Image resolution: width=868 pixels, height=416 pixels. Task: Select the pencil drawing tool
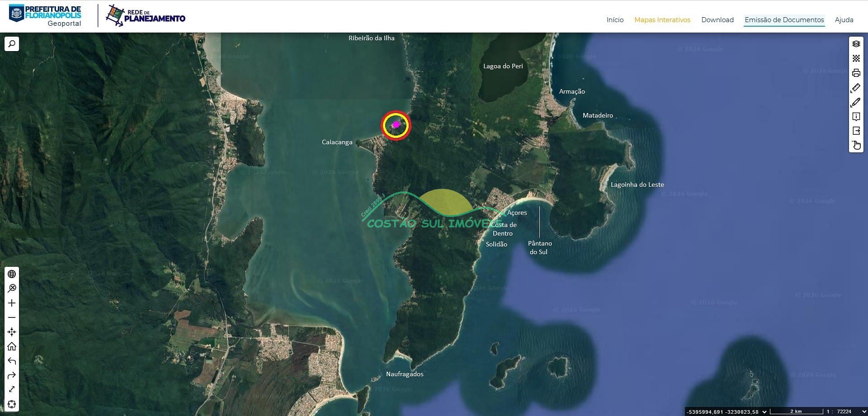pos(856,102)
